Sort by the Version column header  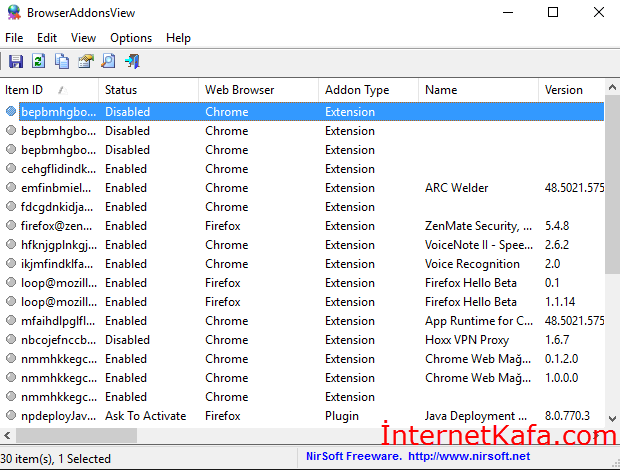pos(571,90)
